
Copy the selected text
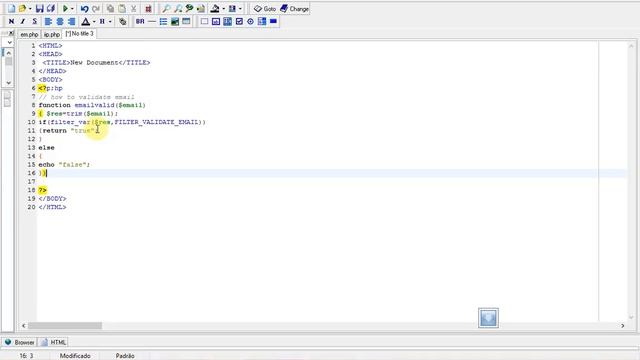110,9
